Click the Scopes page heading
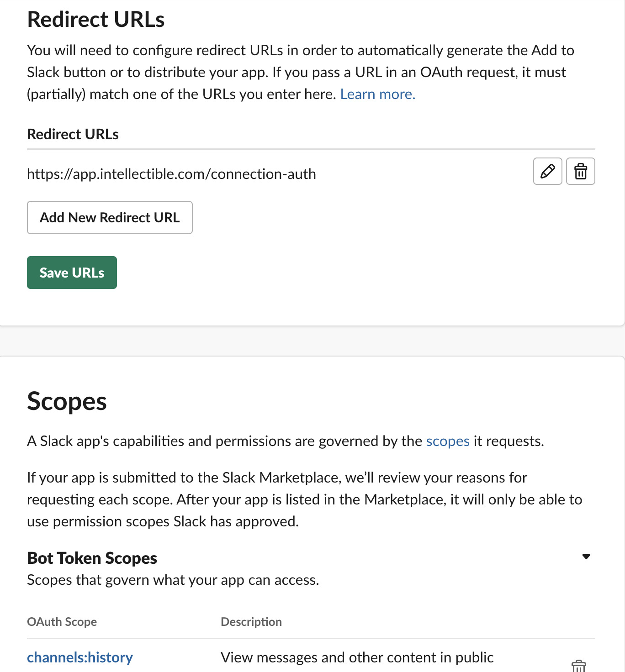 [x=67, y=401]
